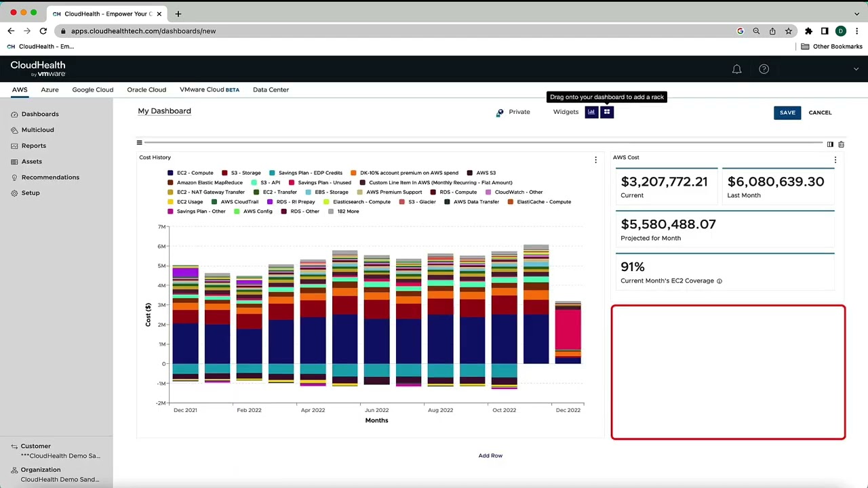
Task: Open the browser extensions puzzle icon
Action: (808, 30)
